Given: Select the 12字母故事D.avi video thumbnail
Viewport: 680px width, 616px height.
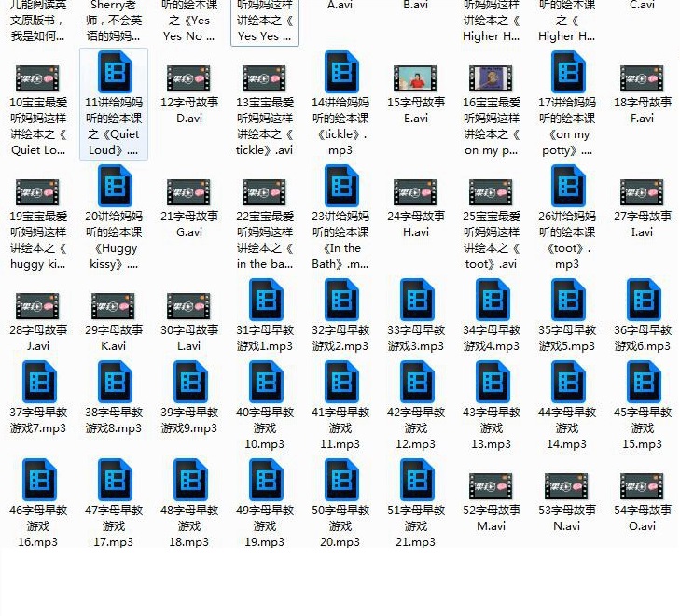Looking at the screenshot, I should [x=189, y=78].
